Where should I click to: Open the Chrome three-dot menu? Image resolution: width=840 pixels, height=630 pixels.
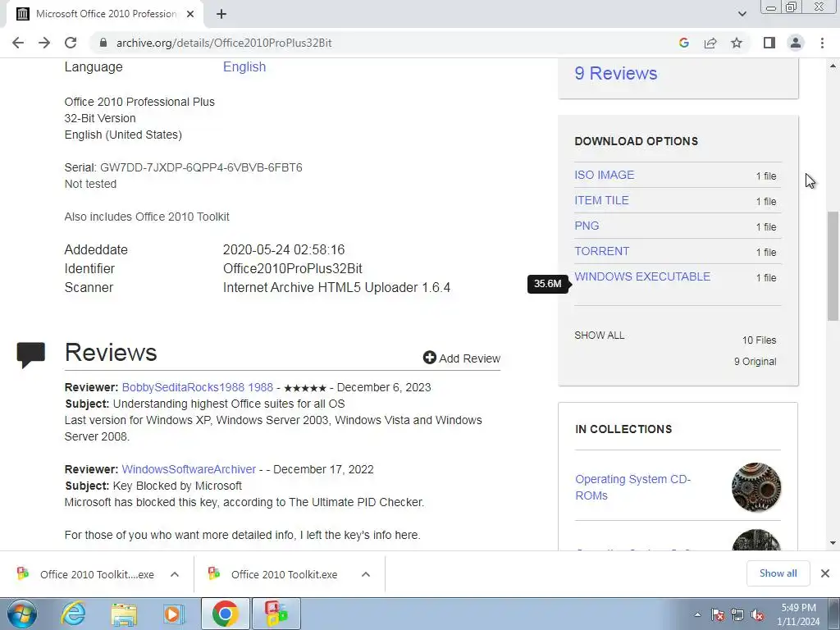(822, 43)
